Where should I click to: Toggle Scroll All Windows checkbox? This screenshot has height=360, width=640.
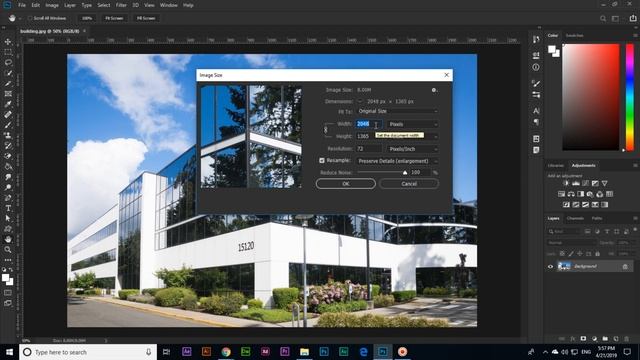click(x=30, y=18)
